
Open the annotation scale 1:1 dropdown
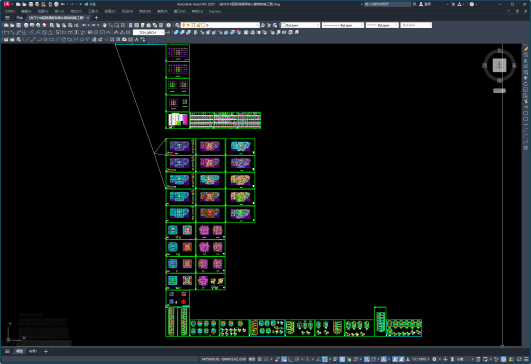pos(421,359)
